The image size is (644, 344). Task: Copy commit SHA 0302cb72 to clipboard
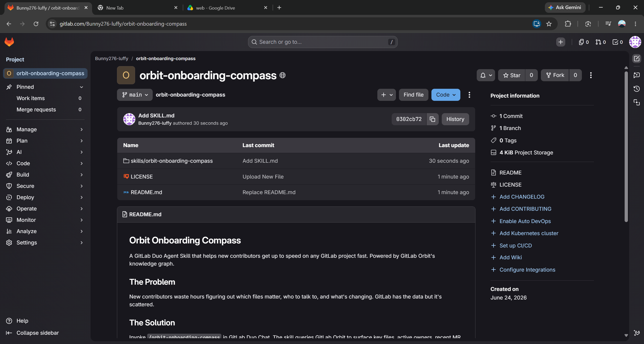(x=432, y=119)
